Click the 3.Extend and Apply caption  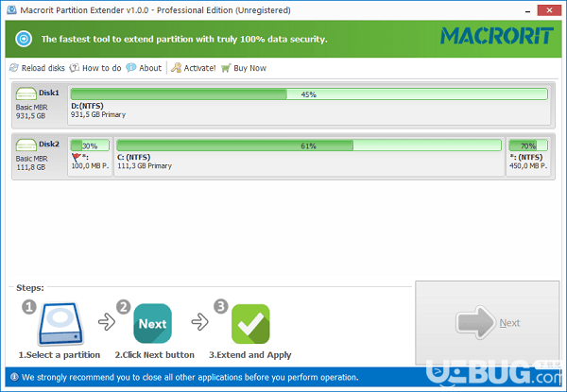pyautogui.click(x=250, y=355)
